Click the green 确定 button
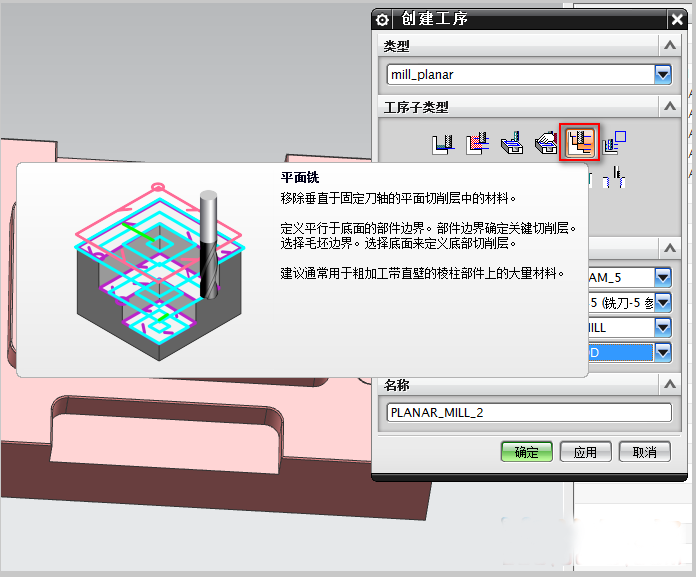The image size is (696, 577). (526, 452)
